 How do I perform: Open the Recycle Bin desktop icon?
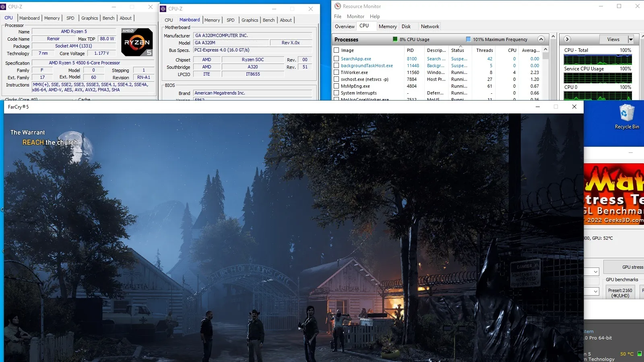627,117
